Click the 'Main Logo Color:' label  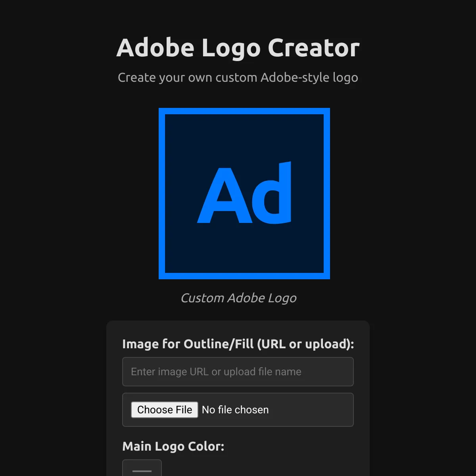(x=173, y=446)
